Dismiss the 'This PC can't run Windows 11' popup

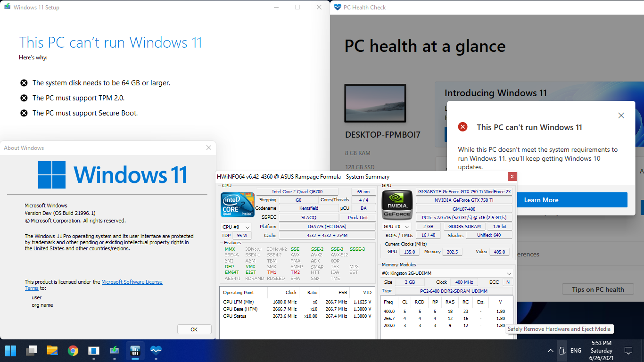point(621,115)
